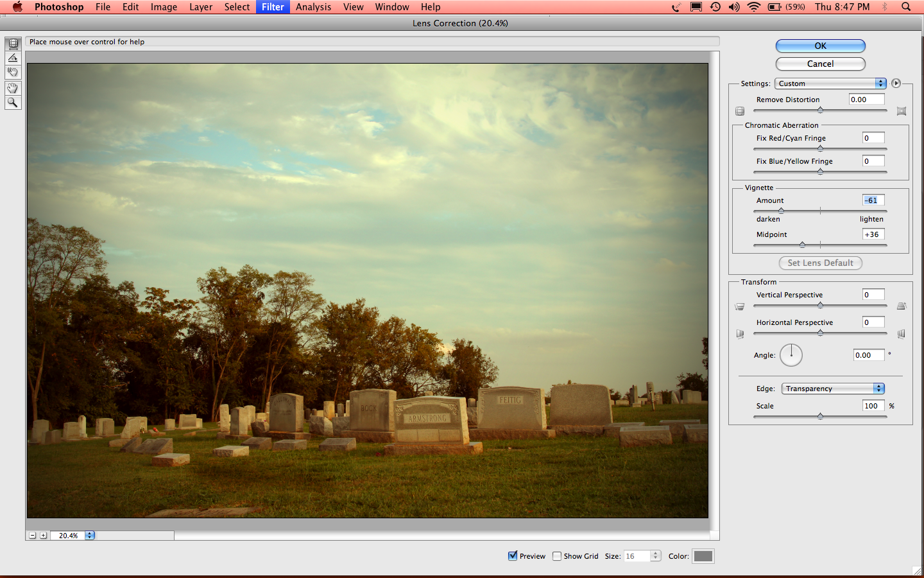The image size is (924, 578).
Task: Click the Midpoint value field
Action: 873,234
